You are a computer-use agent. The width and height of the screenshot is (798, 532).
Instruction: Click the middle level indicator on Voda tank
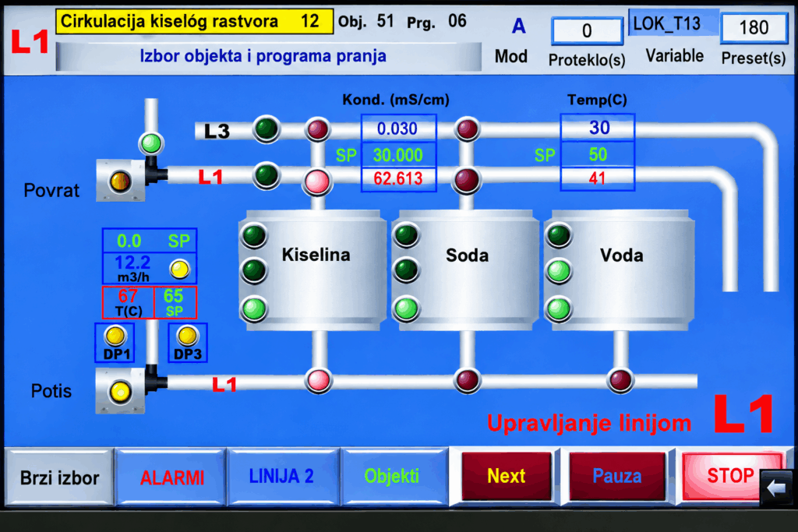click(x=559, y=271)
